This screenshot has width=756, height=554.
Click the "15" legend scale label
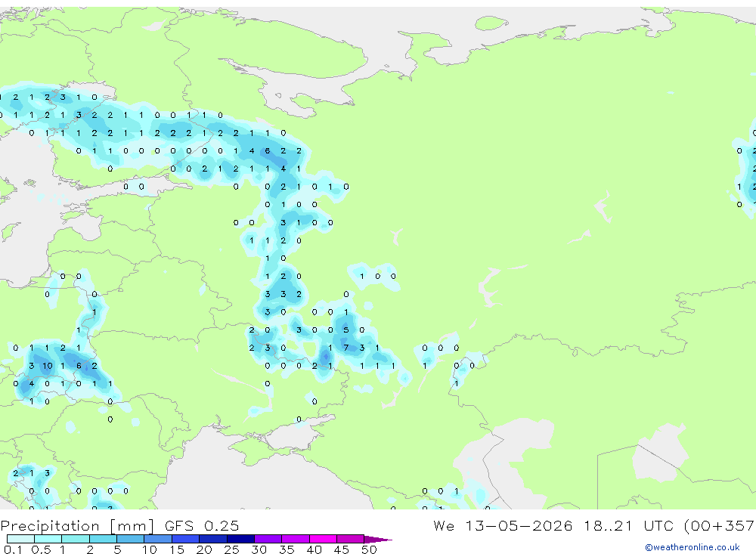point(176,549)
